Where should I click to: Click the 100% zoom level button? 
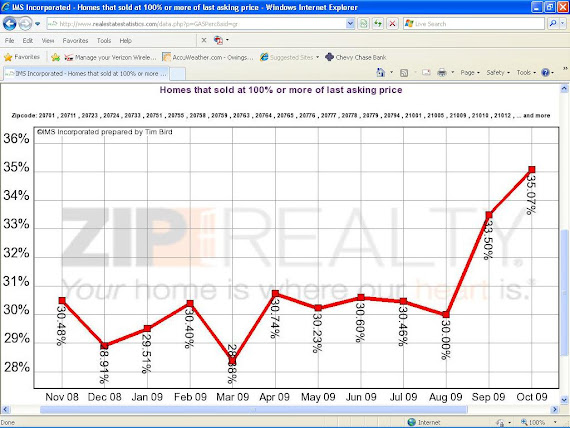[533, 422]
